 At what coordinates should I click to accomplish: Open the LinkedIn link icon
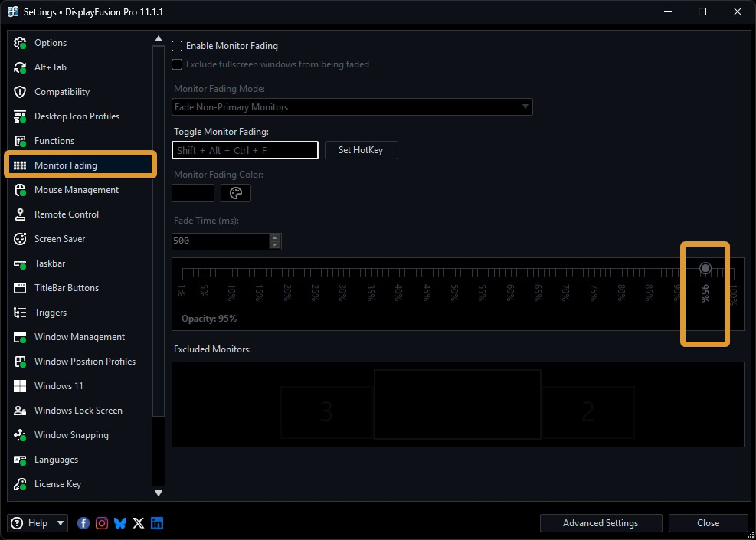pyautogui.click(x=157, y=523)
